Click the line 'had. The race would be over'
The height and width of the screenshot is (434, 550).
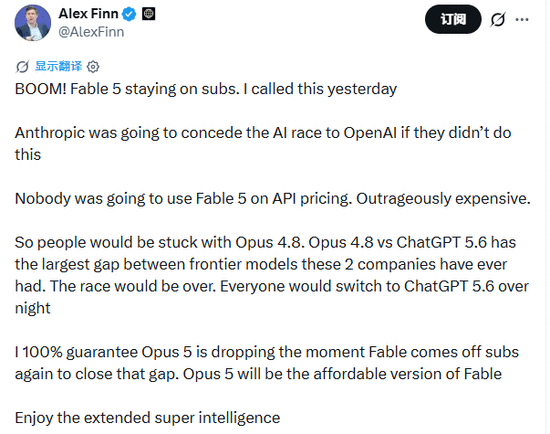pos(271,286)
